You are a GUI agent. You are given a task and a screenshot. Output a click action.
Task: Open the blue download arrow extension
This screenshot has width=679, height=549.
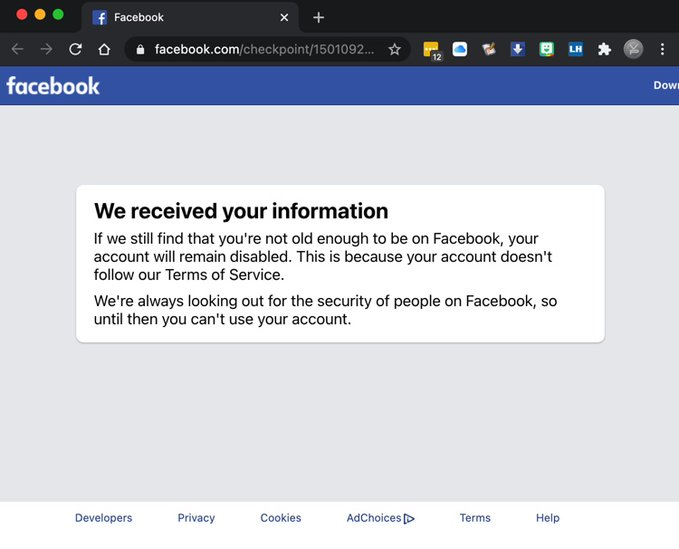[x=517, y=49]
